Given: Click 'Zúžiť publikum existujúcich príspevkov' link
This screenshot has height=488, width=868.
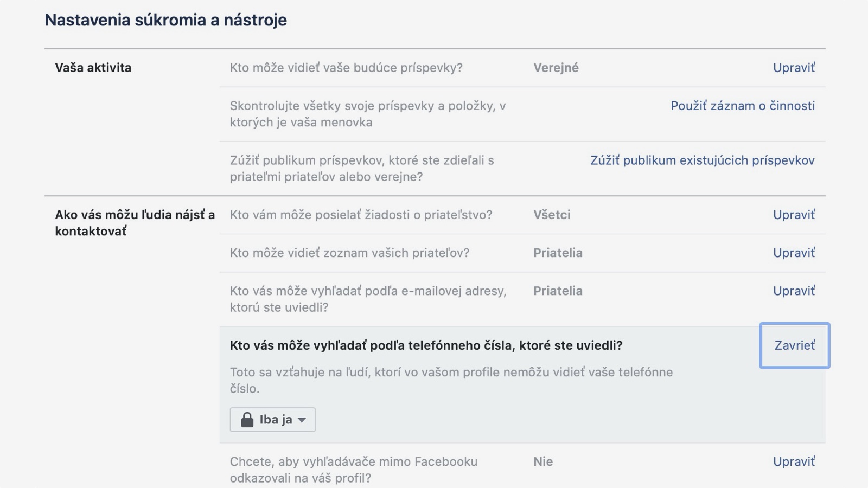Looking at the screenshot, I should tap(702, 160).
